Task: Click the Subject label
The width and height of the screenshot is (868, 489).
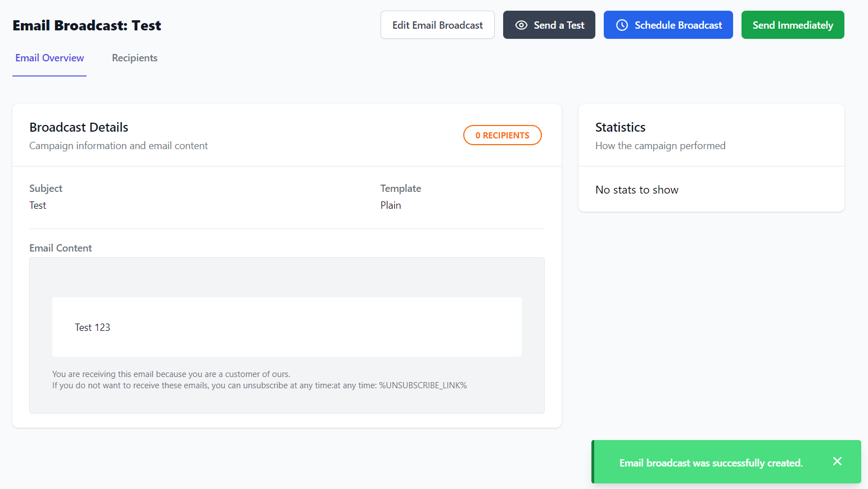Action: click(x=46, y=189)
